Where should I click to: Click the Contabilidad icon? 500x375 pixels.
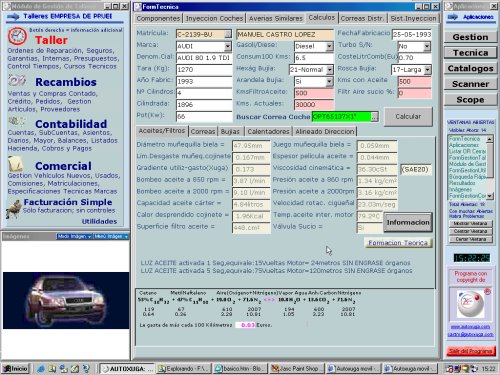click(16, 121)
